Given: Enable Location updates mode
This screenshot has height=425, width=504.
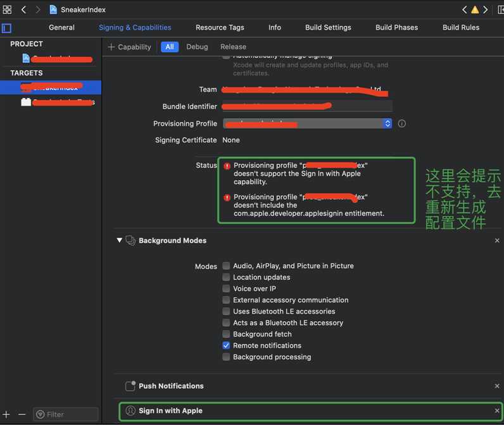Looking at the screenshot, I should pyautogui.click(x=226, y=277).
